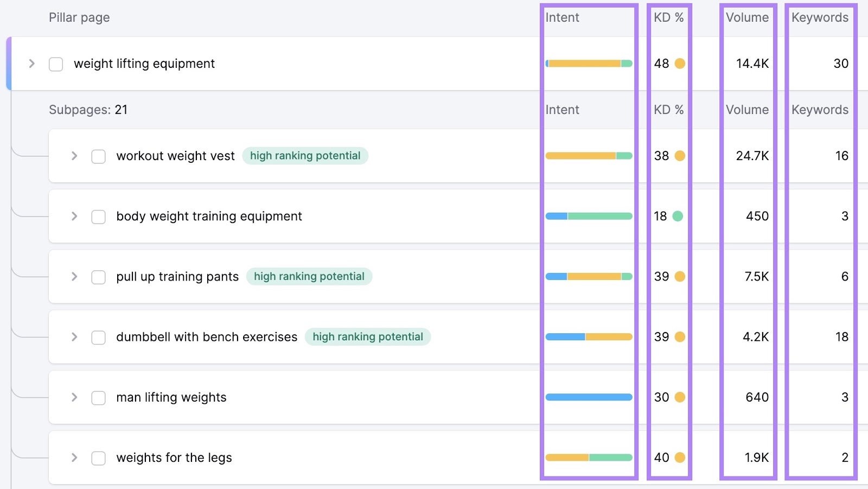Click the Keywords column header
The height and width of the screenshot is (489, 868).
[x=820, y=17]
